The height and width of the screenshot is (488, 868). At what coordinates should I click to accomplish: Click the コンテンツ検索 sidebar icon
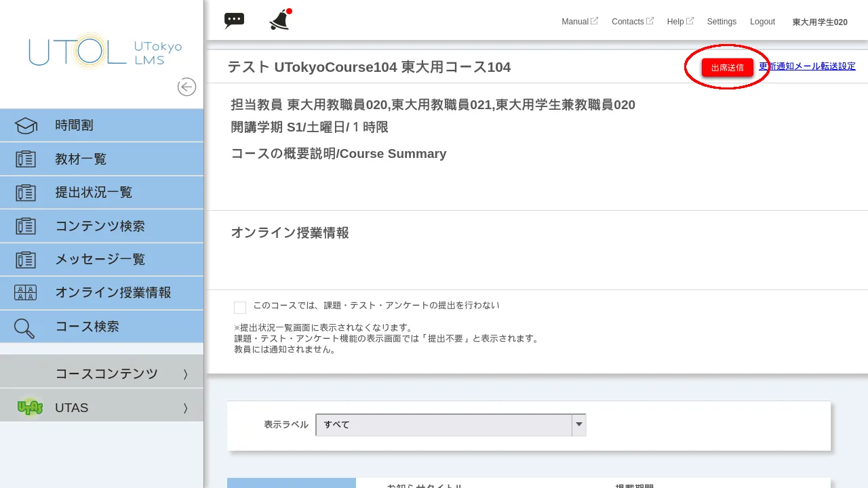(25, 226)
